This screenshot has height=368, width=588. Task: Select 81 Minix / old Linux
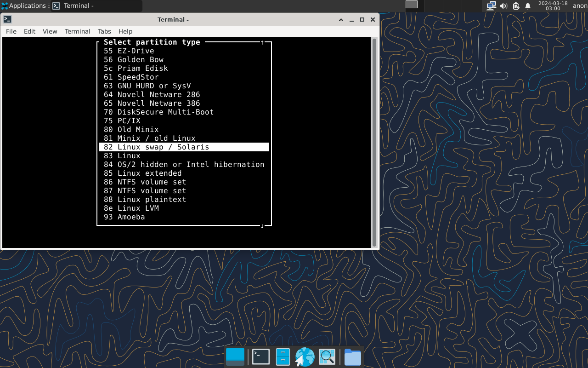[184, 138]
